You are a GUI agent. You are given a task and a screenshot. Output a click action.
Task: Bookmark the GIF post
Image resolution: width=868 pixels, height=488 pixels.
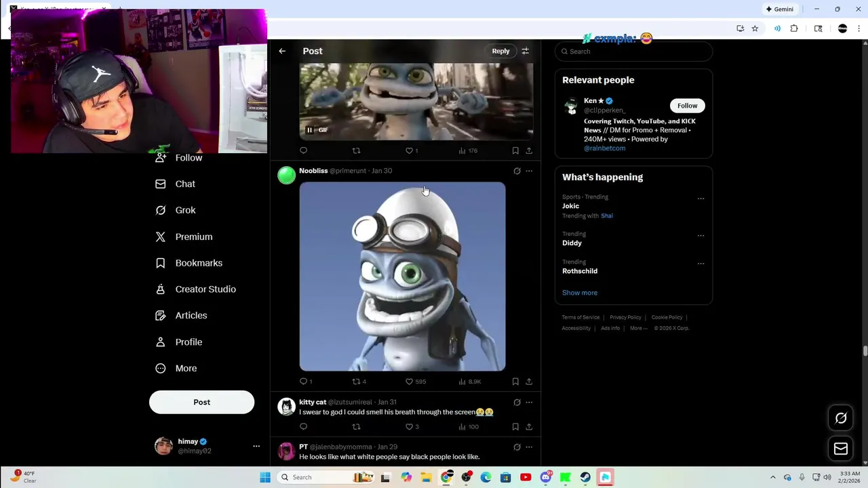515,150
